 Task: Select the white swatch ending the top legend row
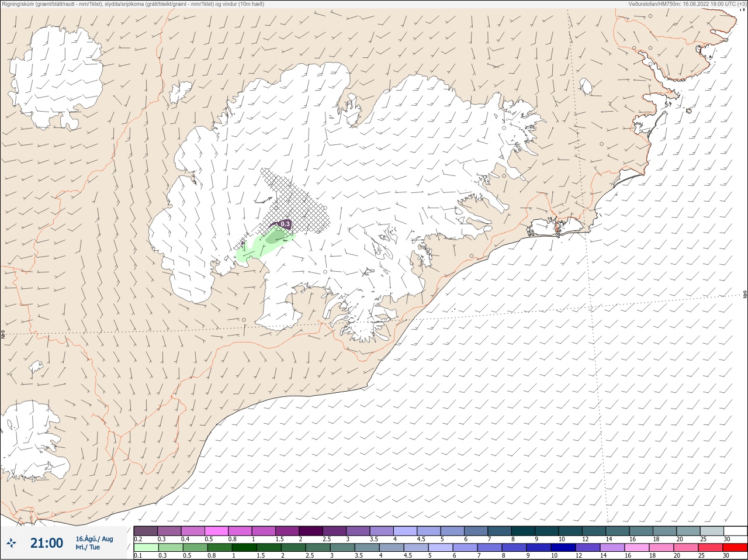click(x=735, y=531)
